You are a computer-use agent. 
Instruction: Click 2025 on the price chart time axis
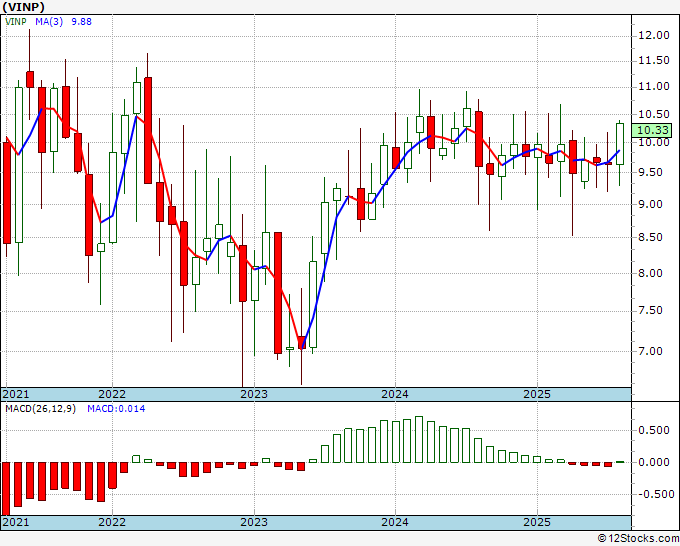click(x=537, y=394)
